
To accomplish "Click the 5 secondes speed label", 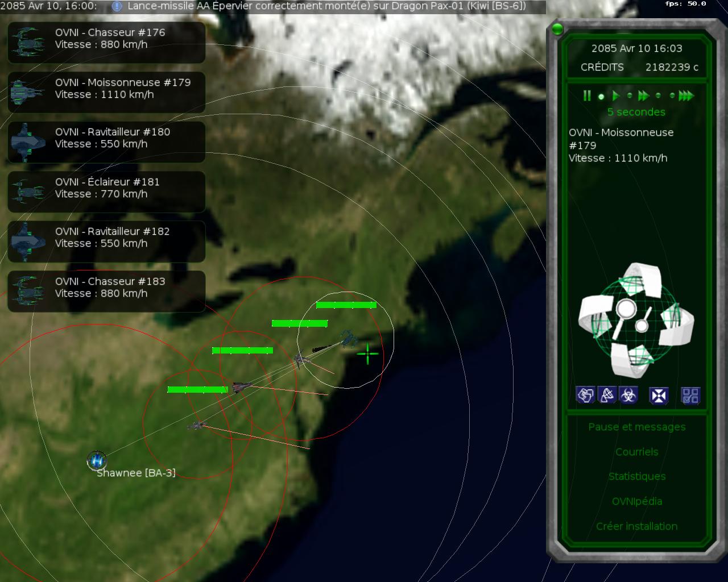I will [x=636, y=112].
